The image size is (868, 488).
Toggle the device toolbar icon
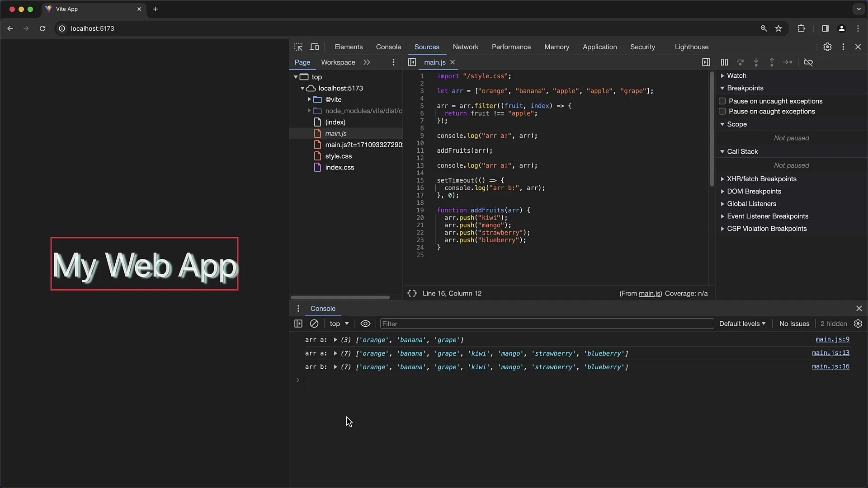[x=314, y=47]
